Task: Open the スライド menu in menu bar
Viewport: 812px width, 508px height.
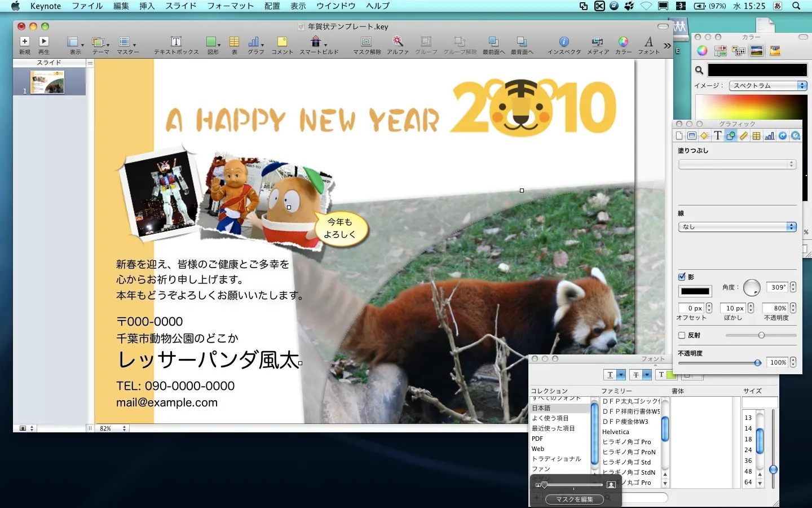Action: [x=180, y=6]
